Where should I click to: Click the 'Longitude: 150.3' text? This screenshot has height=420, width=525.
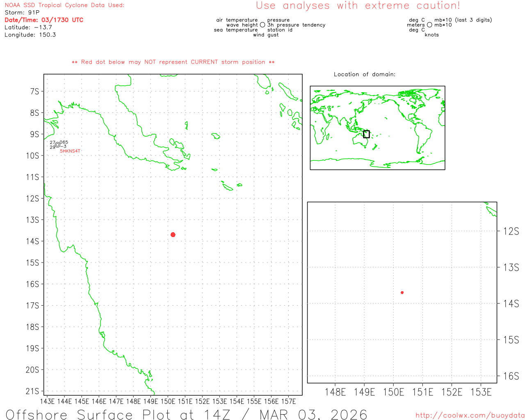point(30,35)
